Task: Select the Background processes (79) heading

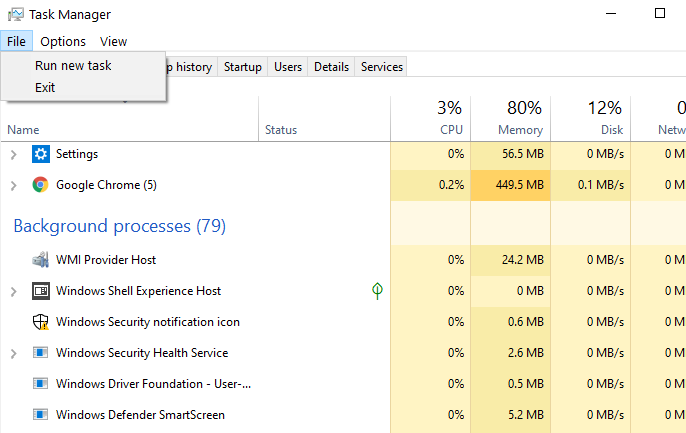Action: (x=119, y=226)
